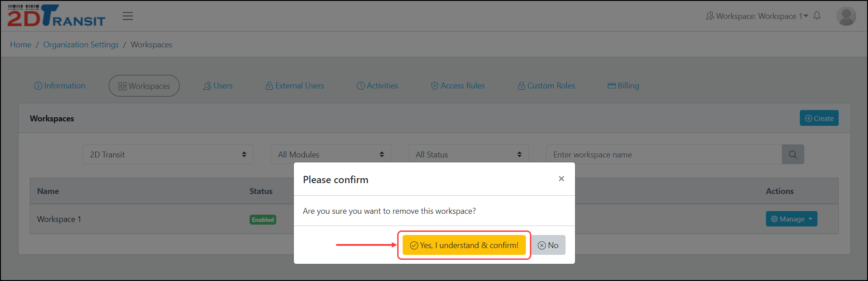Open the All Modules filter dropdown
This screenshot has height=281, width=868.
tap(331, 155)
